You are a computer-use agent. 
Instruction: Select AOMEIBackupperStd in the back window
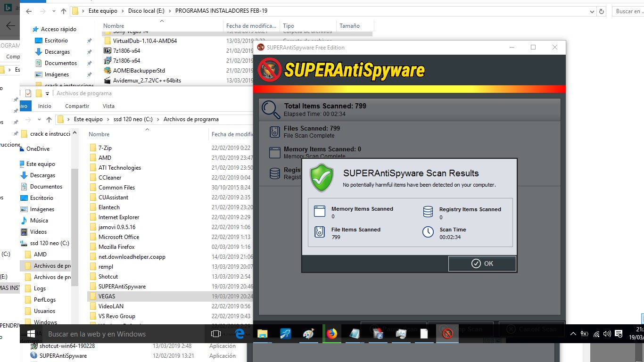tap(139, 71)
